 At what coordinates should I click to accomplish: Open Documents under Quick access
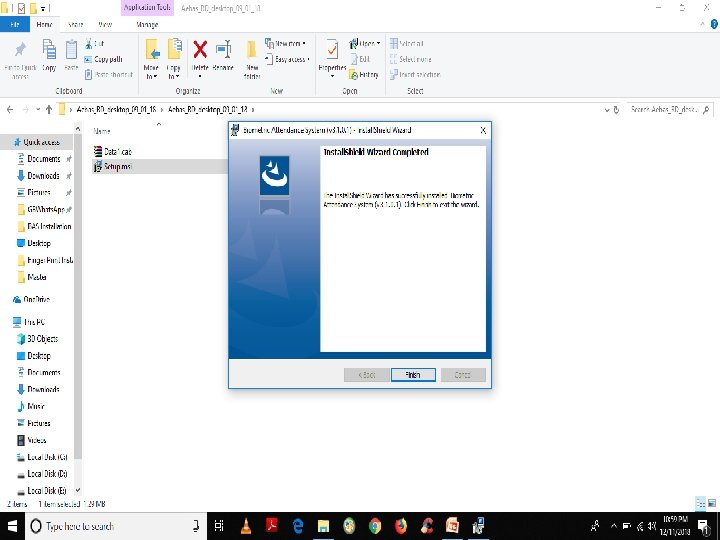(44, 159)
